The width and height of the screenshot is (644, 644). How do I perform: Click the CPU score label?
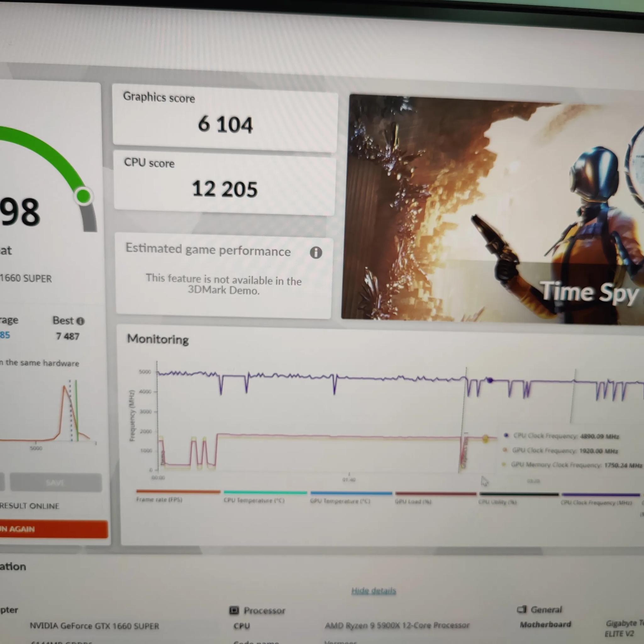(149, 163)
